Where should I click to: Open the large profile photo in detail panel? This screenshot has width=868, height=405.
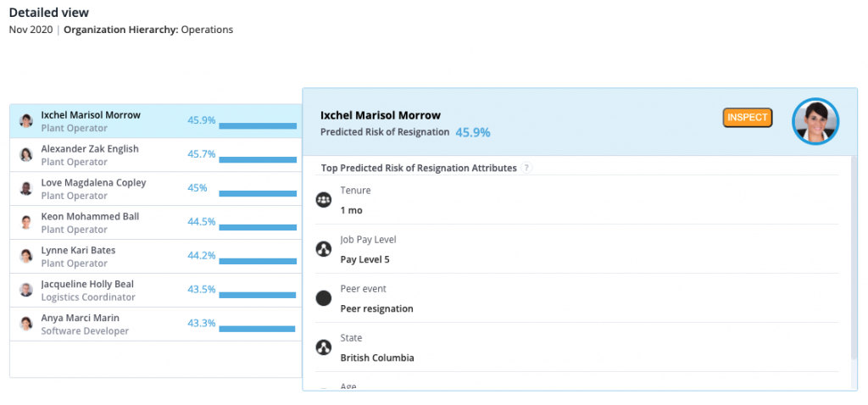click(x=815, y=121)
